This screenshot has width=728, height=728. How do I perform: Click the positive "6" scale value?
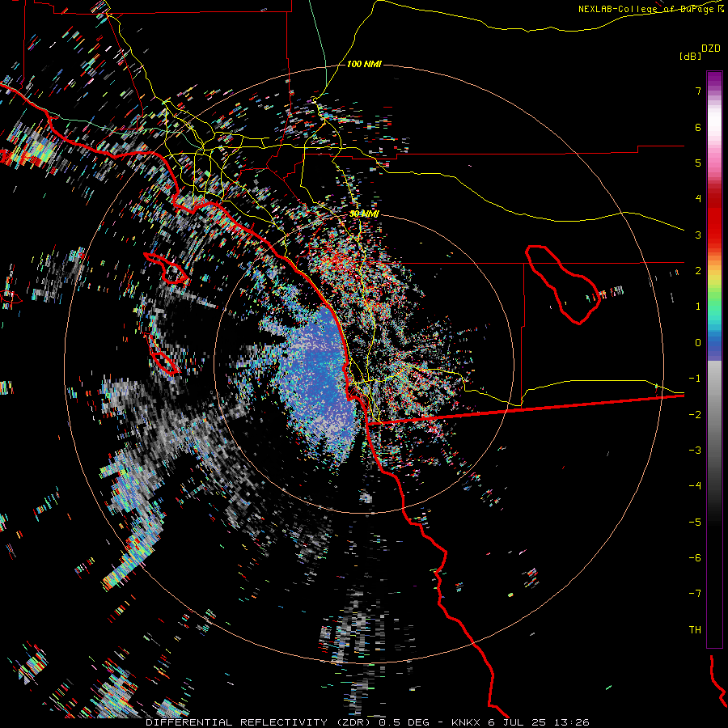[698, 127]
